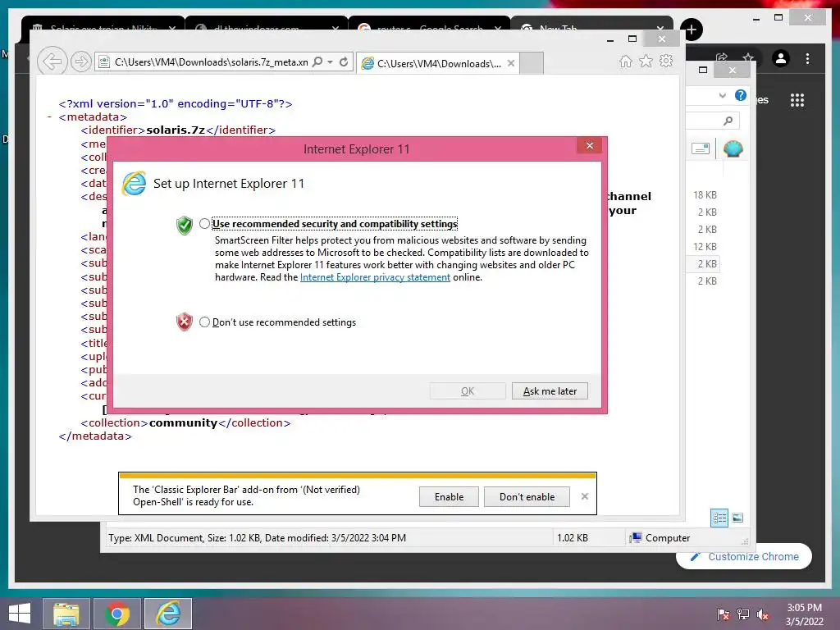Go back using IE back arrow

[52, 62]
